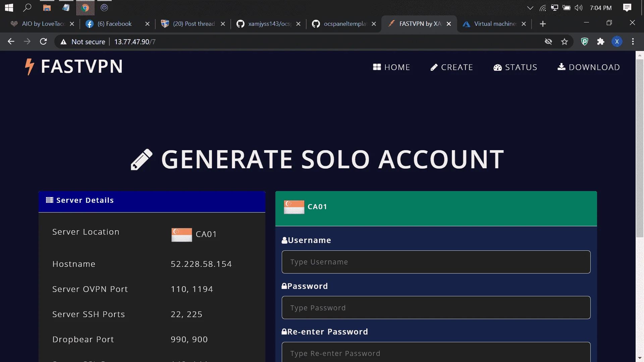Screen dimensions: 644x362
Task: Click the OVPN port value 110, 1194
Action: click(x=192, y=289)
